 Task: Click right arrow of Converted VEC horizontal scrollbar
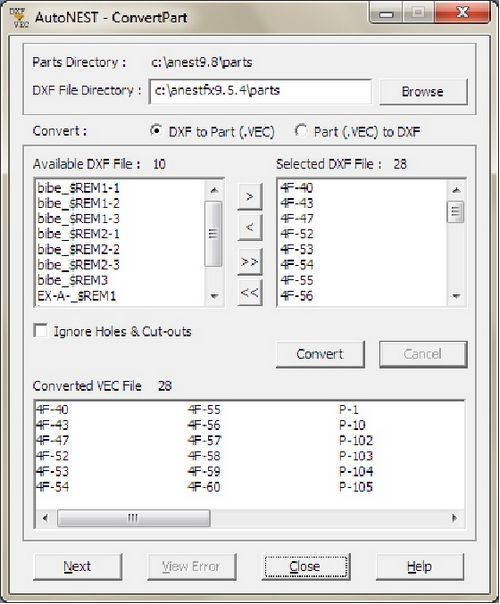point(454,518)
